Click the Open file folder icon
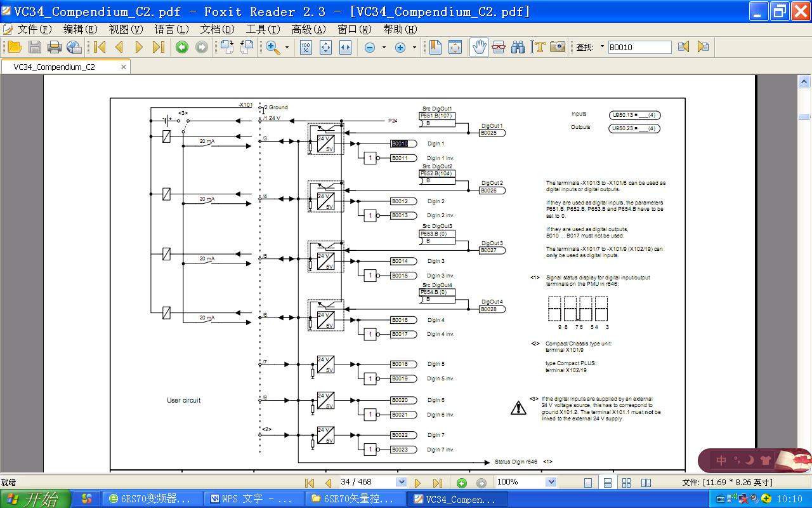This screenshot has width=812, height=508. 15,47
